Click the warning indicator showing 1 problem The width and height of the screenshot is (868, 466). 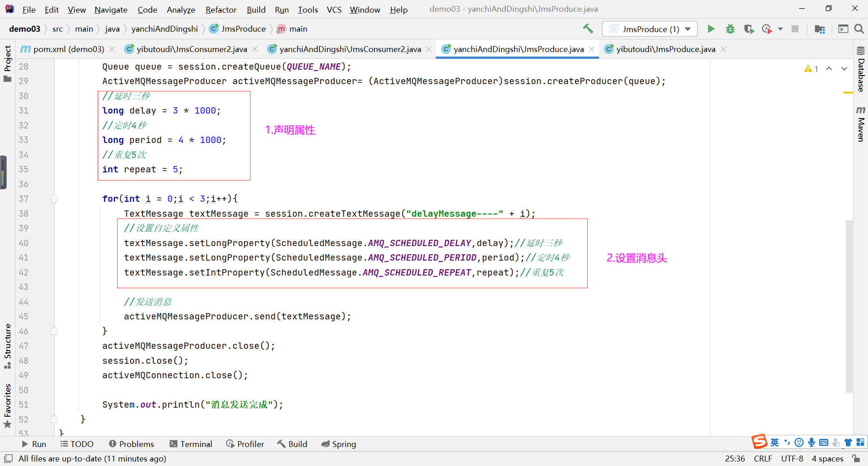(811, 69)
